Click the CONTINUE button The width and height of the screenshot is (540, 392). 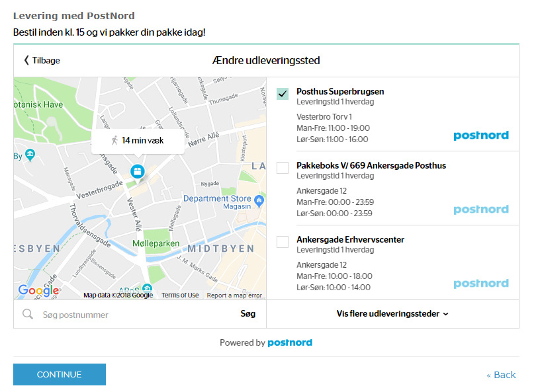(x=60, y=374)
